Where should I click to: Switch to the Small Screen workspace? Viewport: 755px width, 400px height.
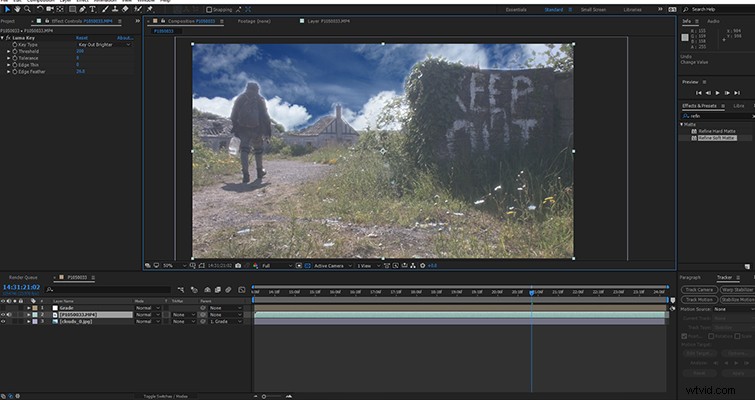(593, 10)
